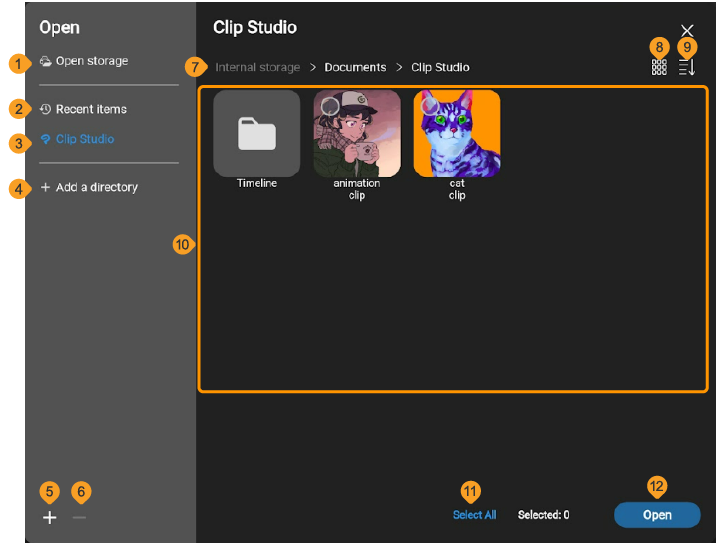Click the blue Open button

click(x=657, y=515)
